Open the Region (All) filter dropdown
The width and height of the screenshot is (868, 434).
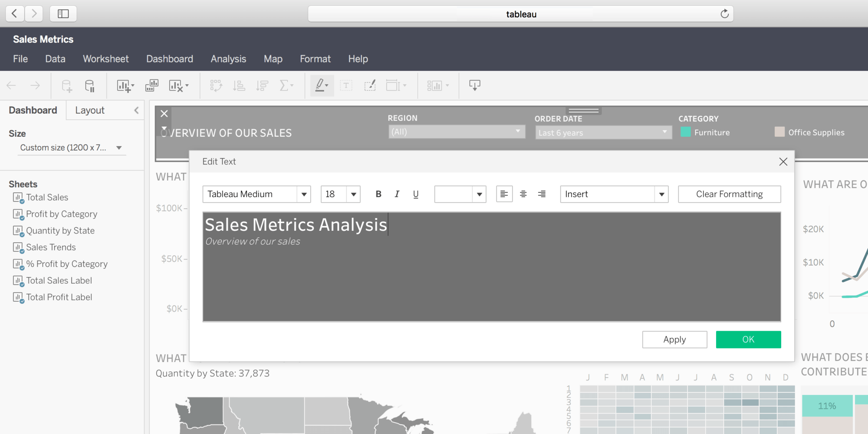pos(457,132)
